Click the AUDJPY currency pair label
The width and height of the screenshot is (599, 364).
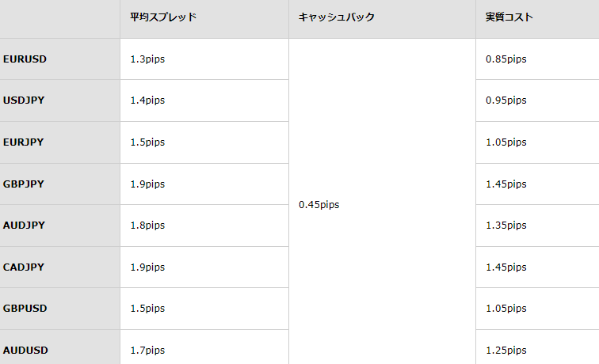tap(59, 226)
